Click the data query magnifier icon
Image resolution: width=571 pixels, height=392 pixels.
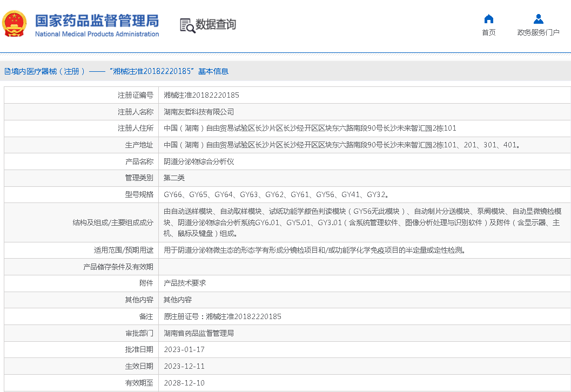(188, 25)
